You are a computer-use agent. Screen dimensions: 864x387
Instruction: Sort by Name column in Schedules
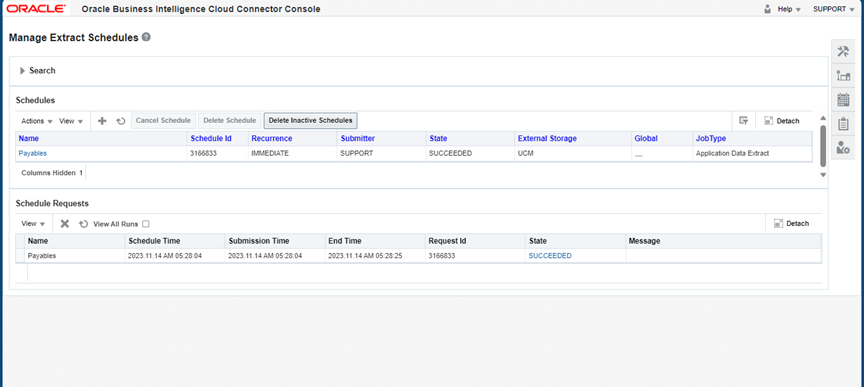29,138
